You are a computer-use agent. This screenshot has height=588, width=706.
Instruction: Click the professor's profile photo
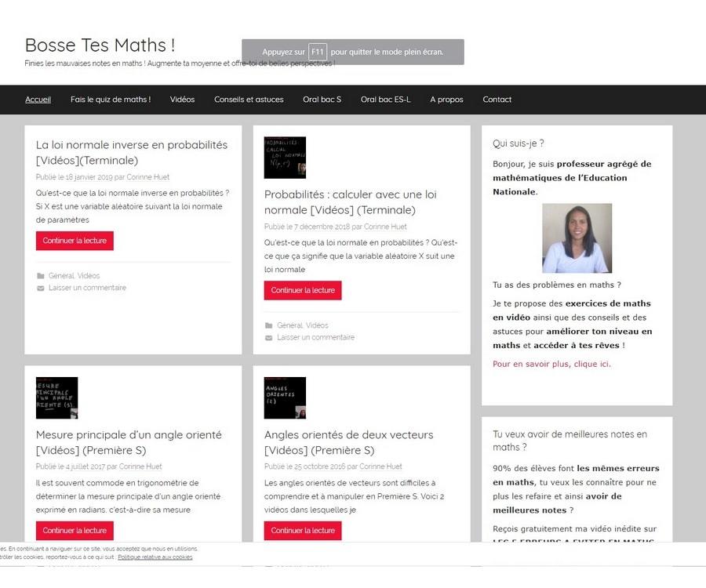pos(577,238)
